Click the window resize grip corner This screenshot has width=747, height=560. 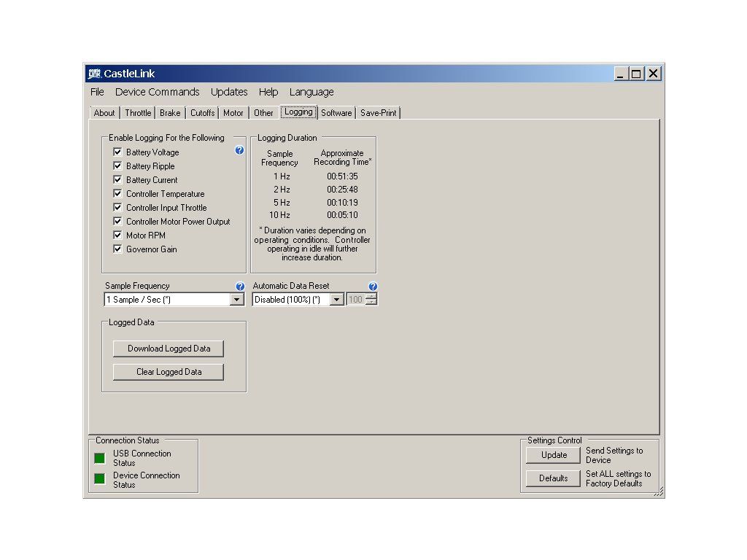click(x=658, y=492)
